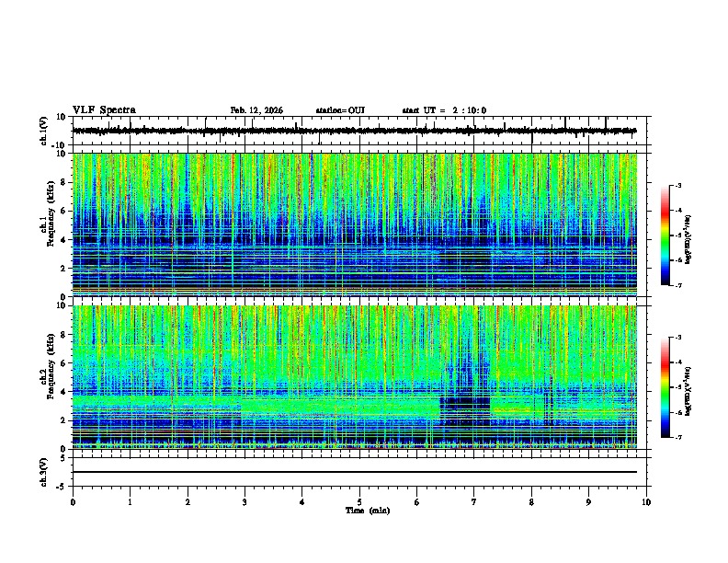Image resolution: width=728 pixels, height=563 pixels.
Task: Click the 6 kHz tick on ch.2 frequency axis
Action: click(64, 362)
